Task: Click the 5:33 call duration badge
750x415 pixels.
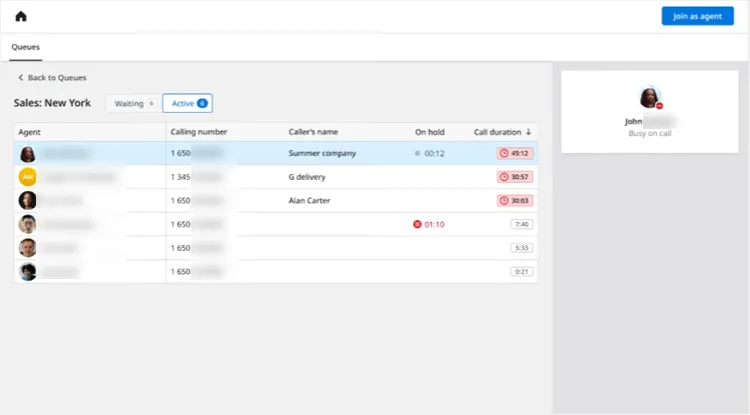Action: (521, 248)
